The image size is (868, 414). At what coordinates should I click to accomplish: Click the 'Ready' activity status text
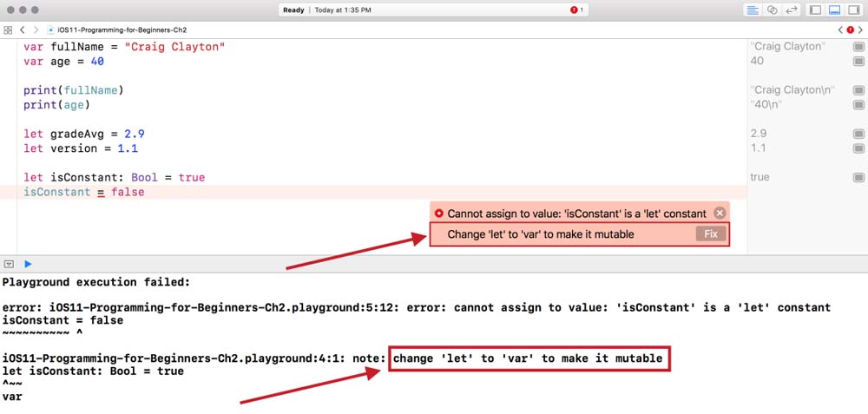[x=293, y=10]
